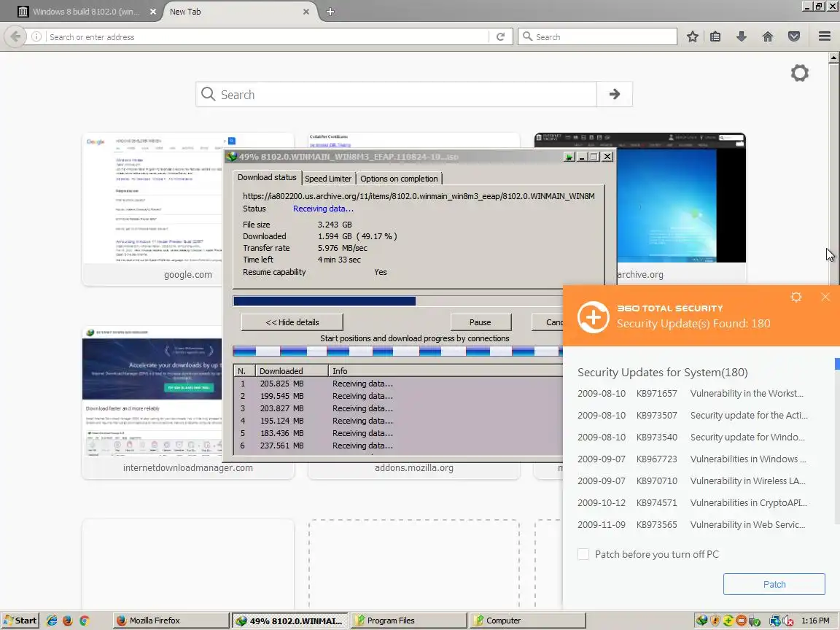Switch to Program Files taskbar window

tap(409, 621)
